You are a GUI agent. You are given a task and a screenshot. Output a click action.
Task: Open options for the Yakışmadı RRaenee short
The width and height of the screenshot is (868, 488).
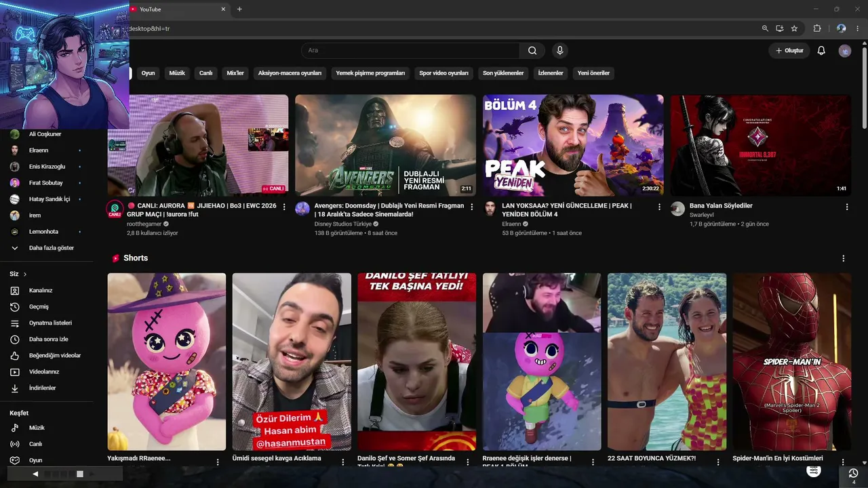218,462
